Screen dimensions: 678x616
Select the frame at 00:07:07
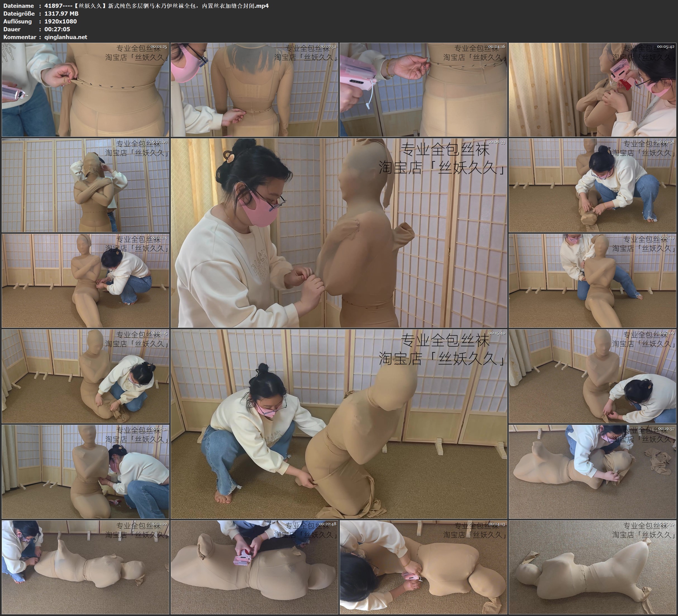85,185
